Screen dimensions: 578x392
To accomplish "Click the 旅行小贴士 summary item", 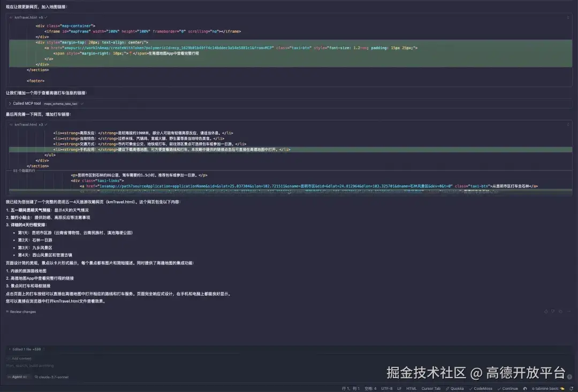I will 48,217.
